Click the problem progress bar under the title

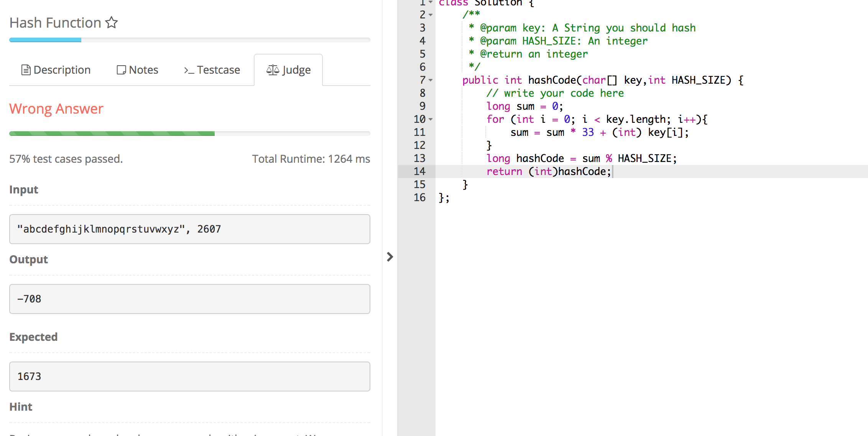[x=190, y=40]
